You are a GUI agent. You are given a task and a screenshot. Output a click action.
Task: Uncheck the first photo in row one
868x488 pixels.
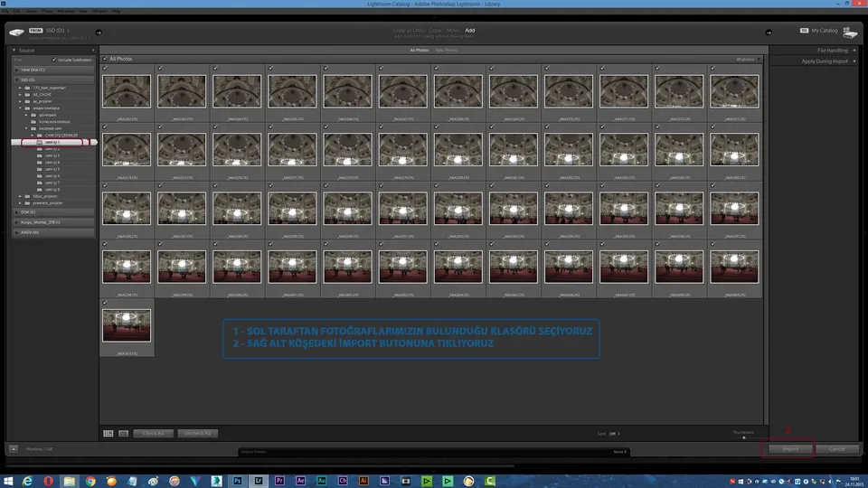(105, 68)
